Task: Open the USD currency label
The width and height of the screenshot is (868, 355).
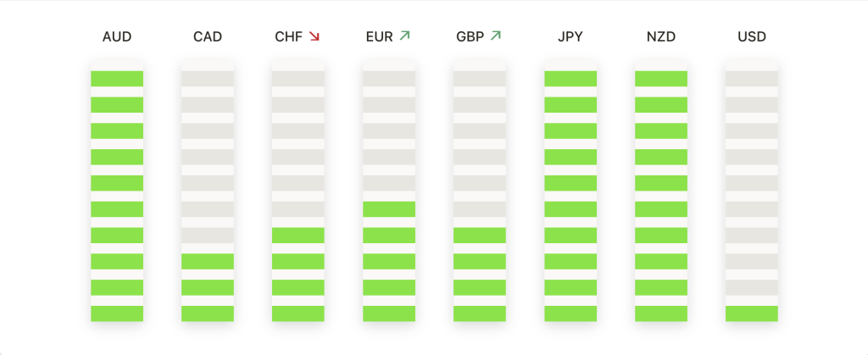Action: [x=752, y=37]
